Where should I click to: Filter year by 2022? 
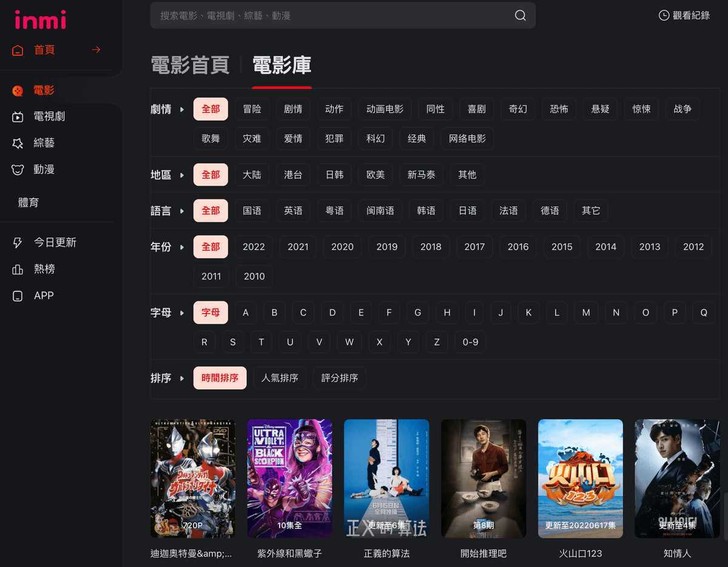[x=254, y=247]
